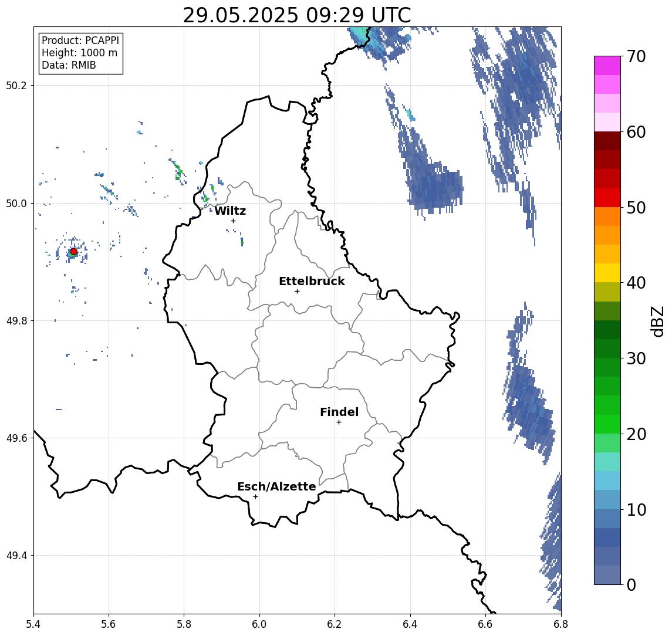Click the "Product: PCAPPI" info line
Image resolution: width=672 pixels, height=636 pixels.
[x=80, y=40]
